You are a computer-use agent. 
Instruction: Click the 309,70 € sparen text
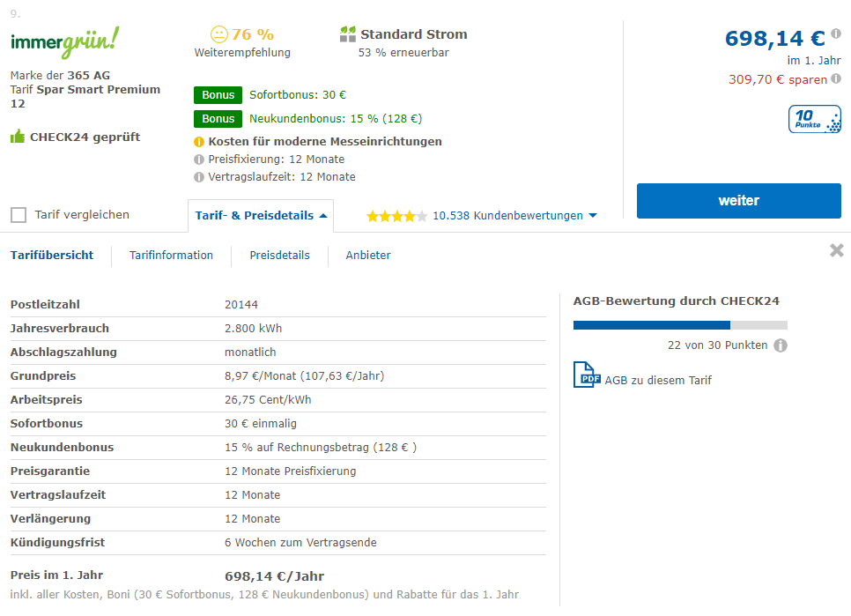pyautogui.click(x=778, y=80)
